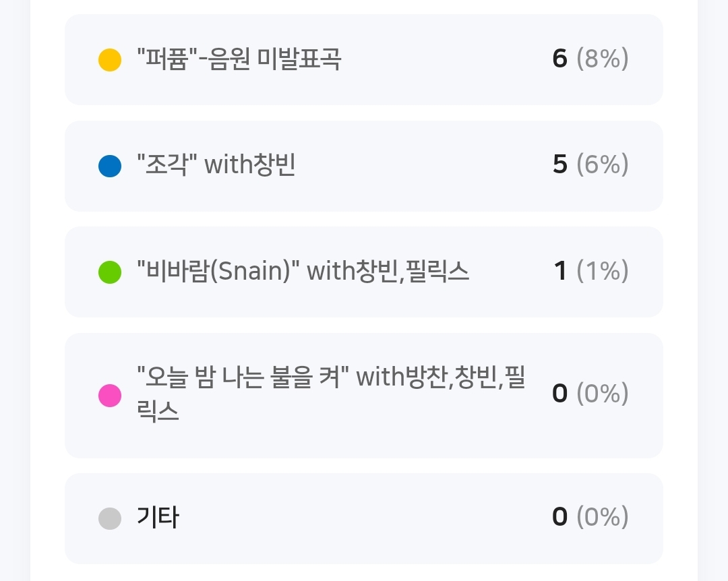Select the "퍼퓸"-음원 미발표곡 option text
The image size is (728, 581).
pyautogui.click(x=239, y=60)
